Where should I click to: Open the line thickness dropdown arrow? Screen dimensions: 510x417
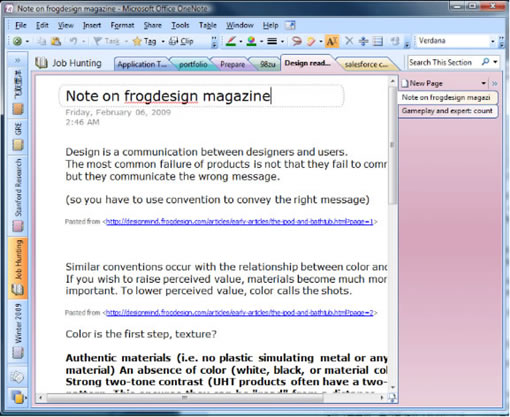coord(282,42)
